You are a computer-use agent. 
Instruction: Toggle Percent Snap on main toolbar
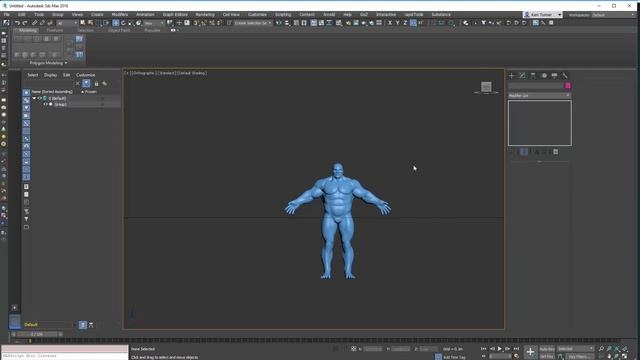click(212, 23)
